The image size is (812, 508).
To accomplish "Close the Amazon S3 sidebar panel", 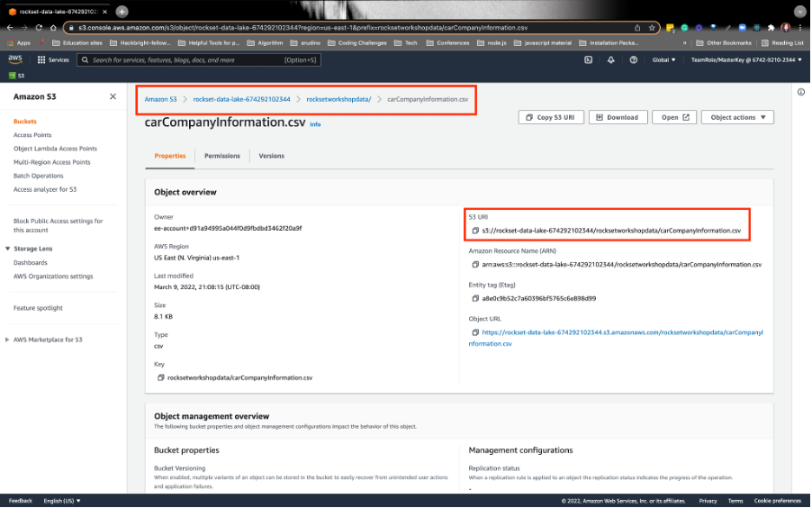I will [113, 96].
